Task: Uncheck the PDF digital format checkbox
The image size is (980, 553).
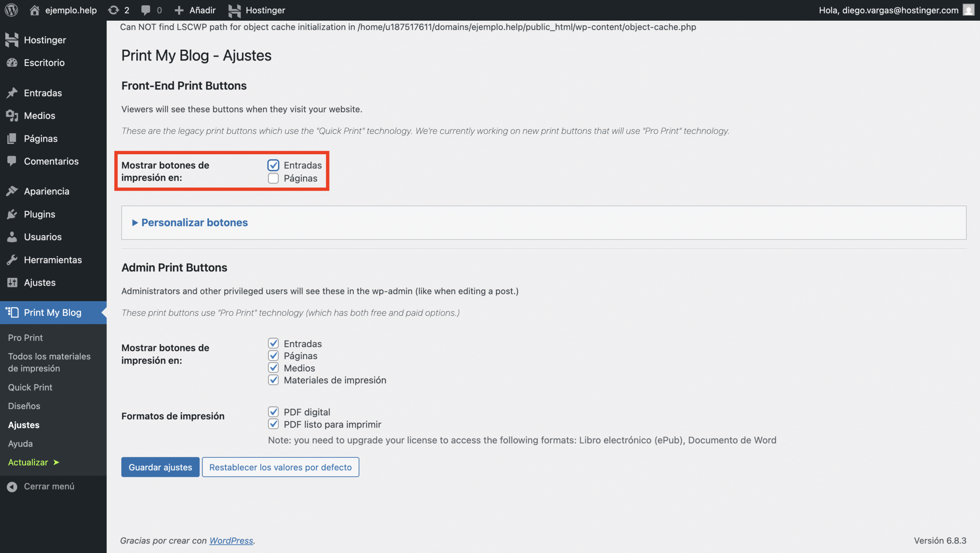Action: (x=273, y=412)
